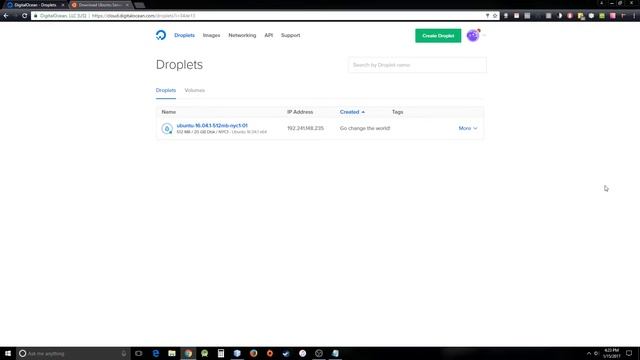Image resolution: width=640 pixels, height=360 pixels.
Task: Open Task View in the taskbar
Action: (x=139, y=353)
